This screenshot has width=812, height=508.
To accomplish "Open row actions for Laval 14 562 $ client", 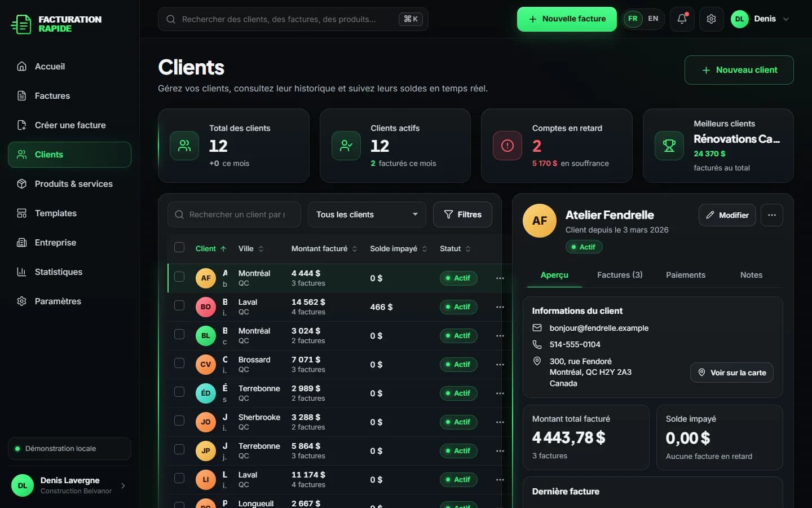I will [500, 307].
